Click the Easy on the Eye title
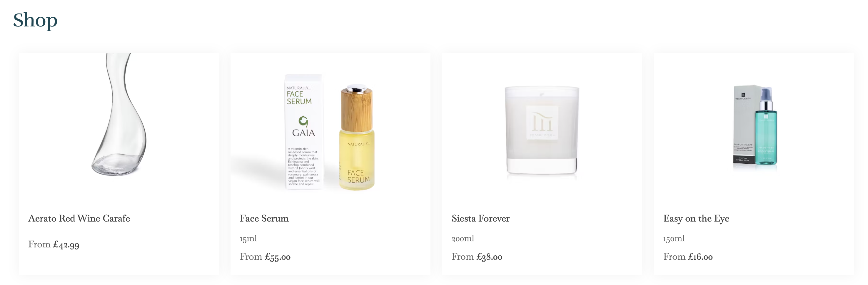This screenshot has width=868, height=285. 696,219
